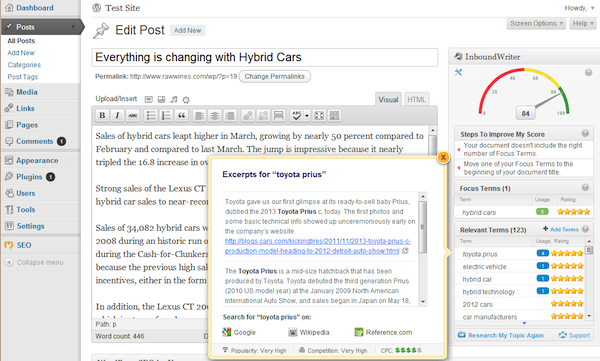The height and width of the screenshot is (361, 600).
Task: Open Post Tags under Posts
Action: pyautogui.click(x=23, y=77)
